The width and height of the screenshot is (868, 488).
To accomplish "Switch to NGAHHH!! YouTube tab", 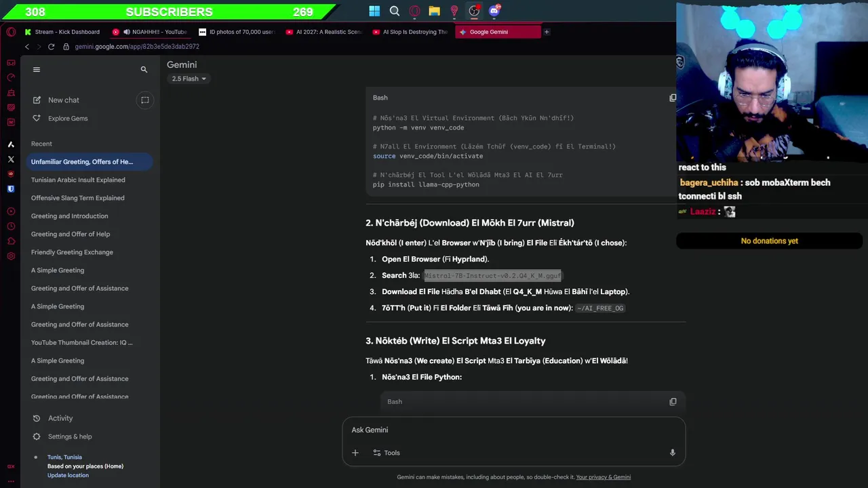I will [150, 32].
